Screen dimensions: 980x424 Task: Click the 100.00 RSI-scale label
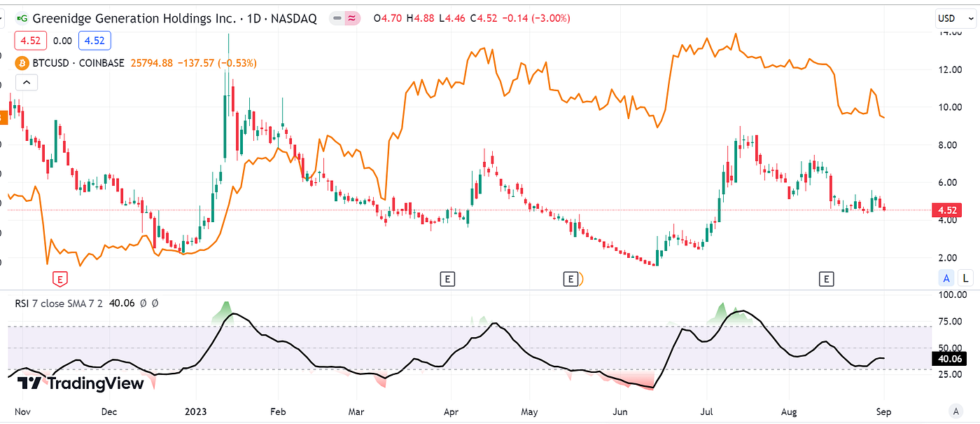pos(952,296)
